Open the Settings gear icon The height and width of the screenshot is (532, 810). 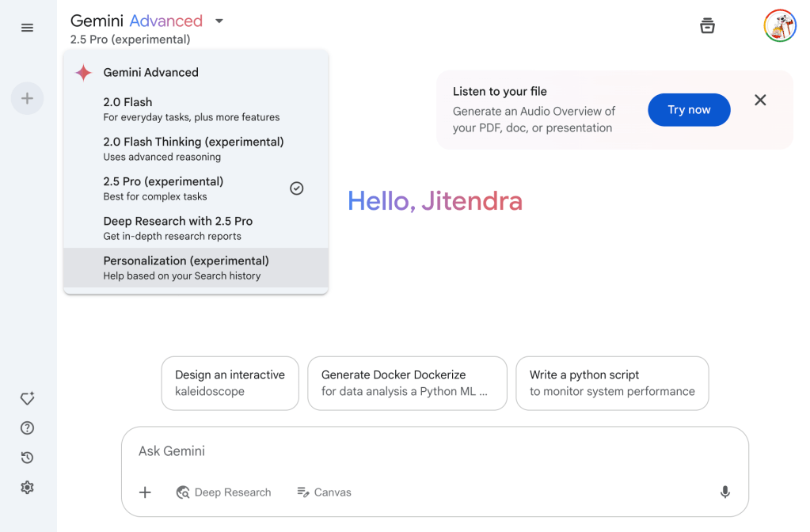pos(27,488)
